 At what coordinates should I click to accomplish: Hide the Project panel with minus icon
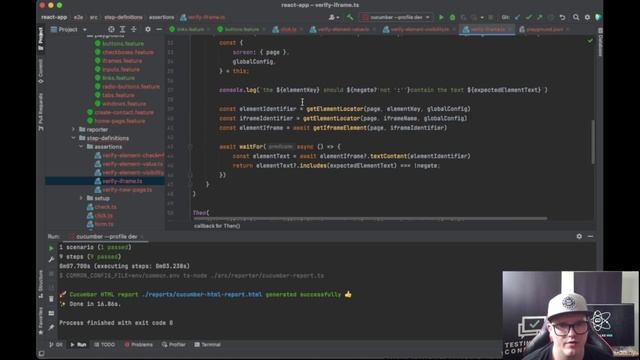(x=159, y=29)
